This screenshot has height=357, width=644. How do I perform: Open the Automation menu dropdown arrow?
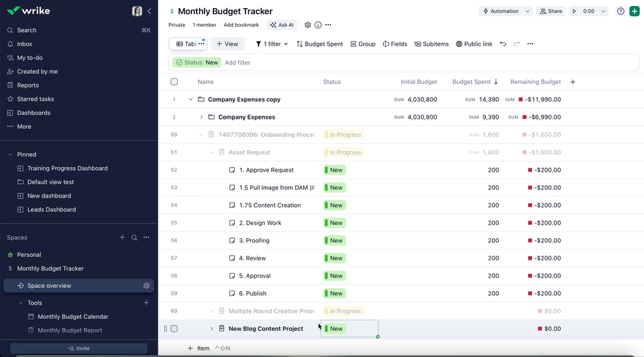tap(527, 11)
